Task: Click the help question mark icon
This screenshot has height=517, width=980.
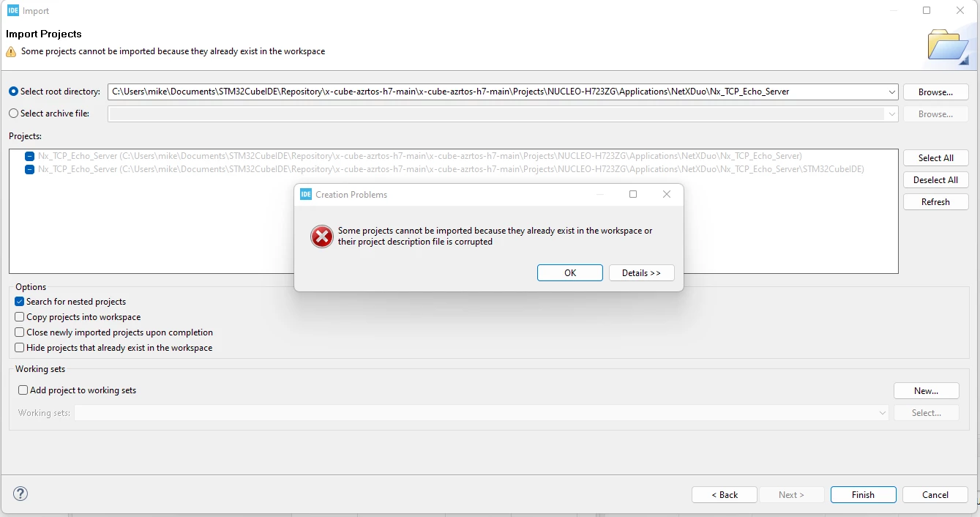Action: 20,494
